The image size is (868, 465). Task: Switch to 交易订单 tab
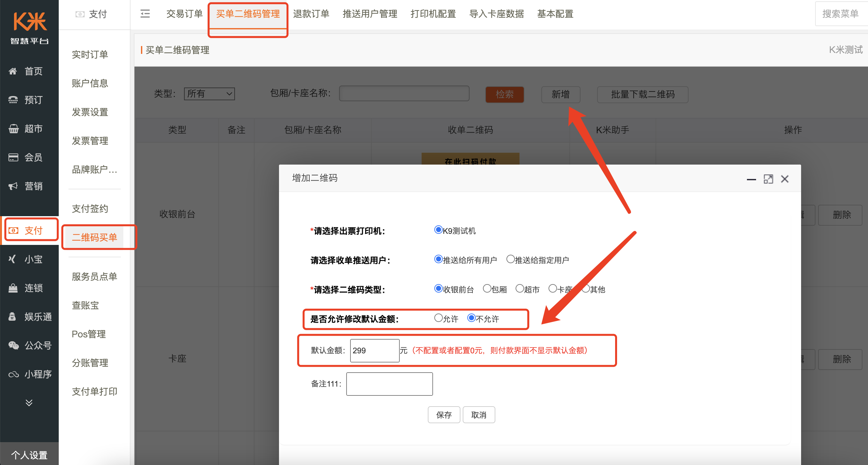click(184, 14)
